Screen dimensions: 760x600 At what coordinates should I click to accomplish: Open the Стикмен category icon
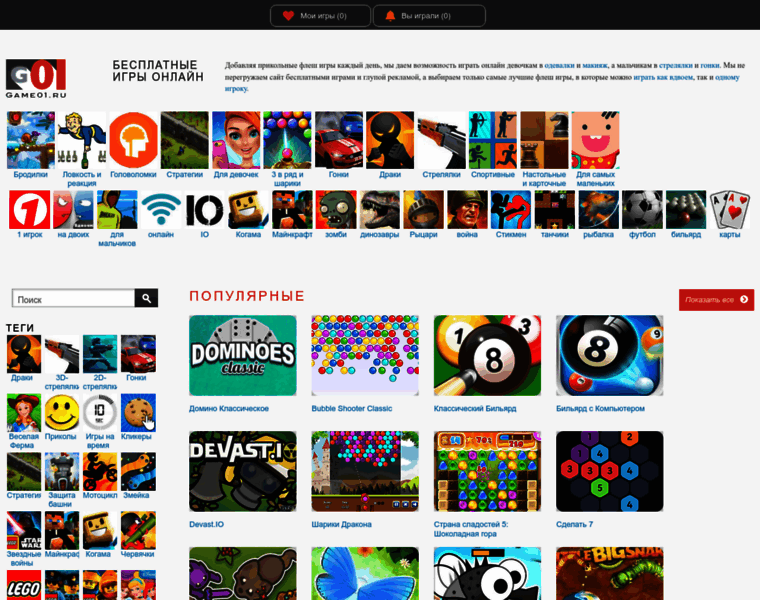pos(511,209)
